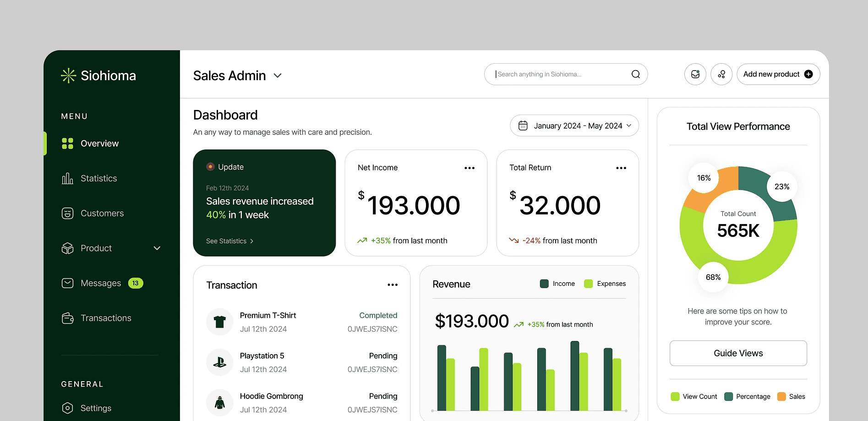Click the Hoodie Gombrong product icon
Image resolution: width=868 pixels, height=421 pixels.
220,403
